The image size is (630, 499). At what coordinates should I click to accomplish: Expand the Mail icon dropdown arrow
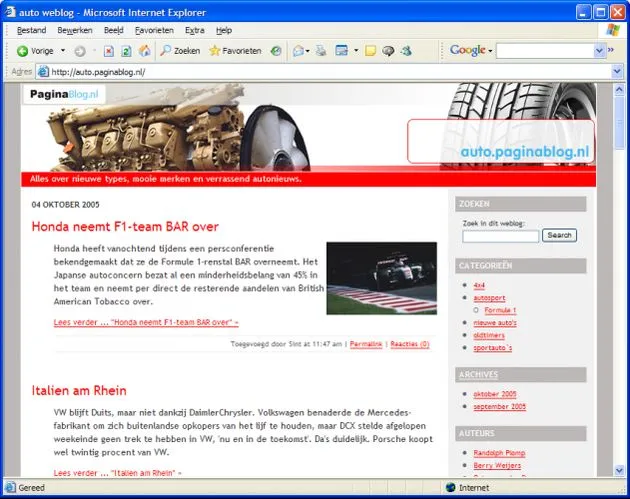[307, 51]
